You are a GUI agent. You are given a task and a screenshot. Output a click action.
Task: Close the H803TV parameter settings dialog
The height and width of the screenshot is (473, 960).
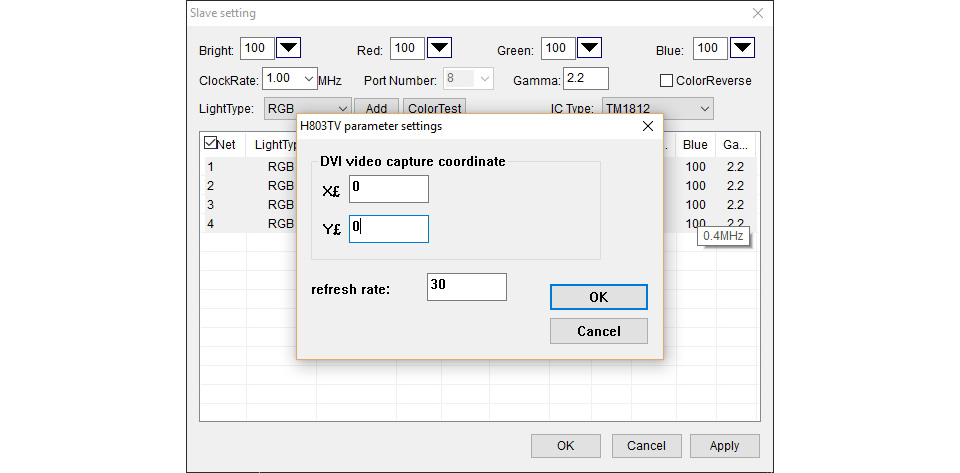click(648, 126)
